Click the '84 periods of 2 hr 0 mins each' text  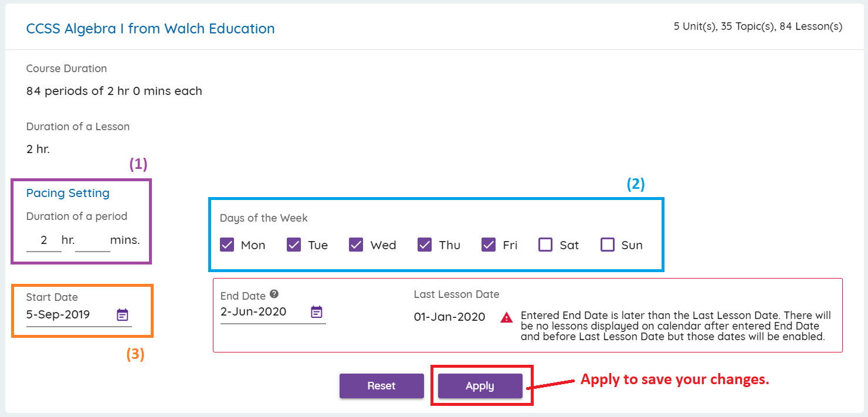tap(114, 91)
